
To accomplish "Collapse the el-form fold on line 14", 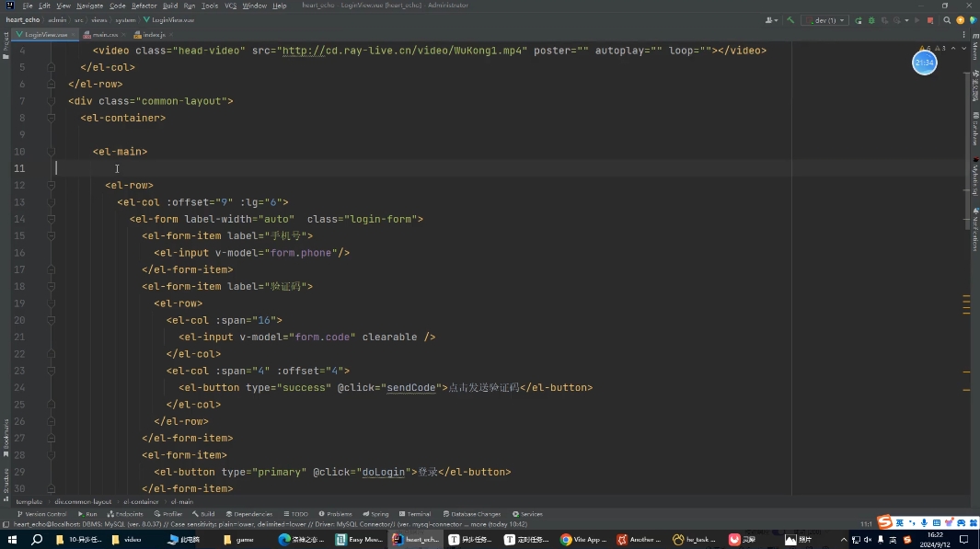I will pos(52,219).
